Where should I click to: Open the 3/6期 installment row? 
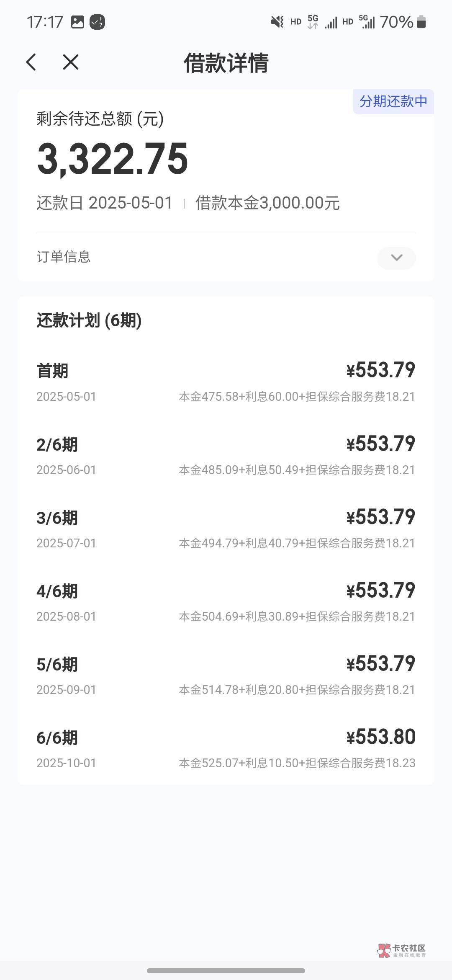(226, 528)
